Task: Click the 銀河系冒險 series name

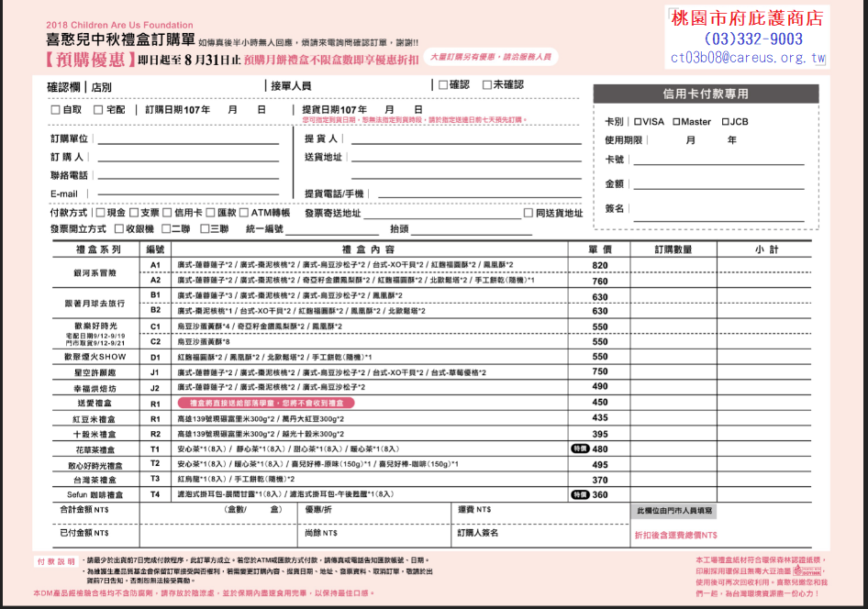Action: pos(95,272)
